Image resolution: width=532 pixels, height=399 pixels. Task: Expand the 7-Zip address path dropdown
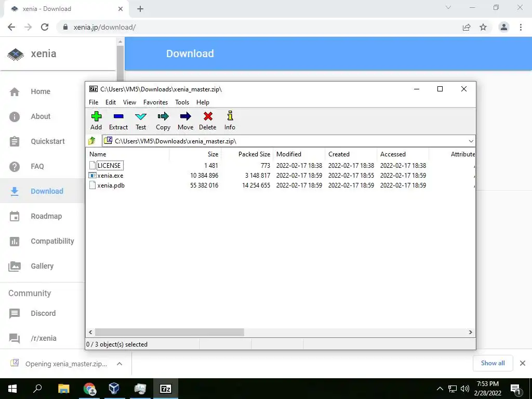(471, 141)
